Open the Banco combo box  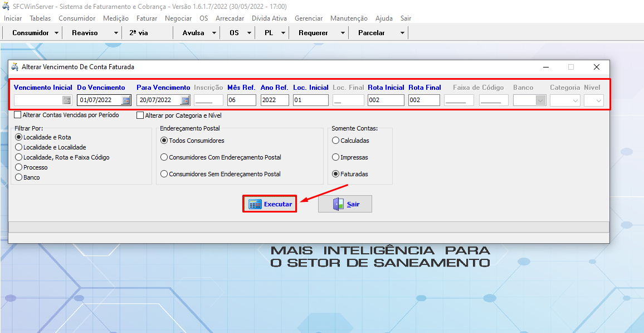tap(540, 100)
